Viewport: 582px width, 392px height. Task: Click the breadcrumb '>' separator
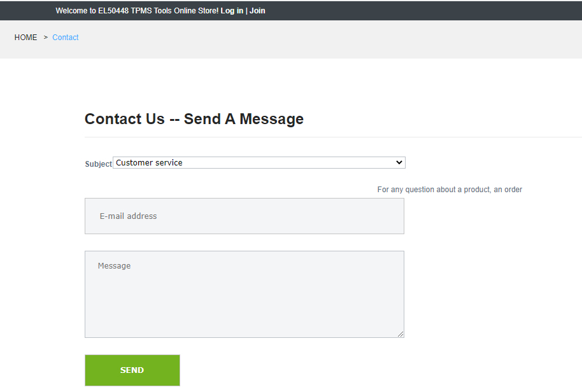(x=46, y=38)
